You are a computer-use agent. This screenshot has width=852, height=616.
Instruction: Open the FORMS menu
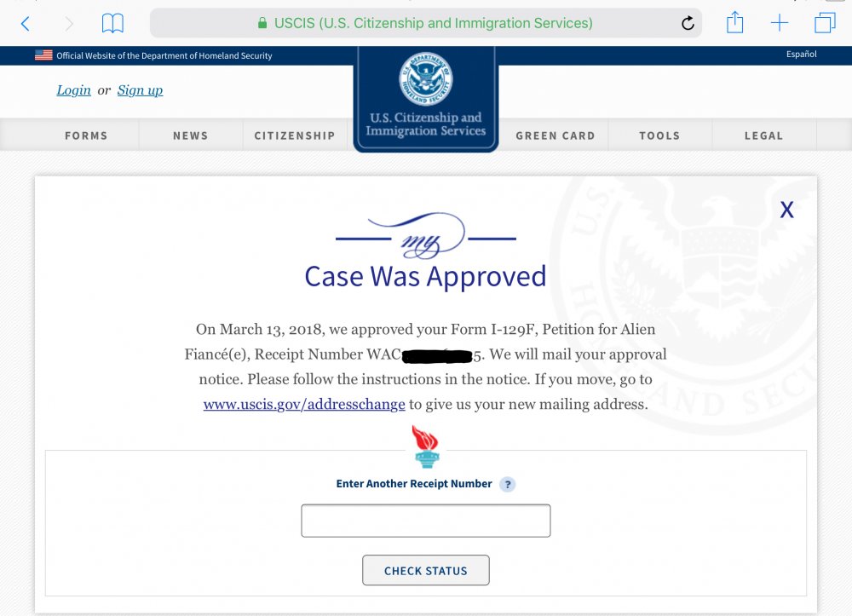86,135
